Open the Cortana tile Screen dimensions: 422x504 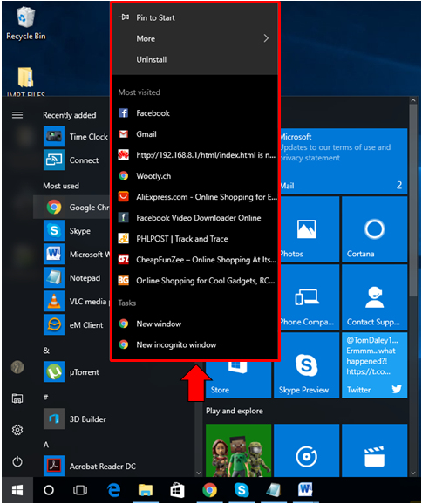pos(374,229)
